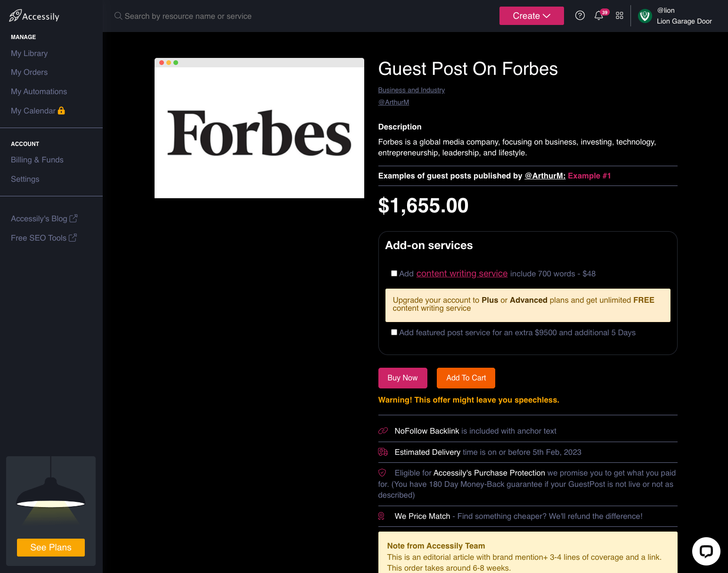728x573 pixels.
Task: Click the locked padlock next to My Calendar
Action: (61, 111)
